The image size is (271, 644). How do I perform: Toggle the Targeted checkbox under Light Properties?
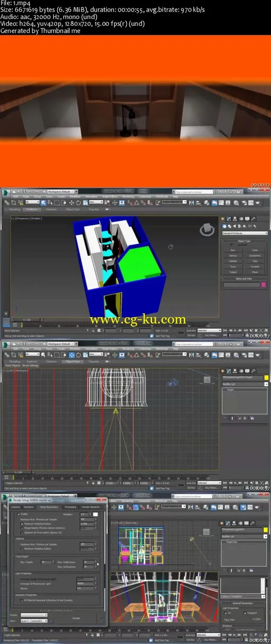point(245,612)
